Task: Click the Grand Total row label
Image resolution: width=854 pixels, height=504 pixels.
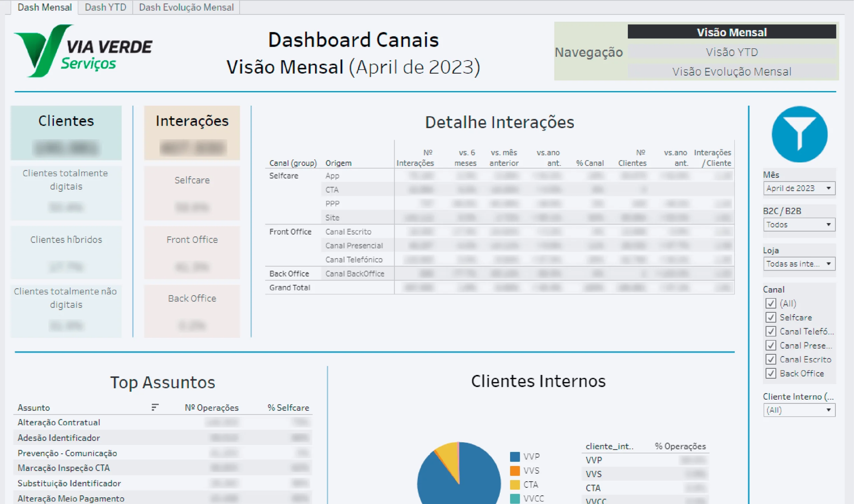Action: click(x=290, y=287)
